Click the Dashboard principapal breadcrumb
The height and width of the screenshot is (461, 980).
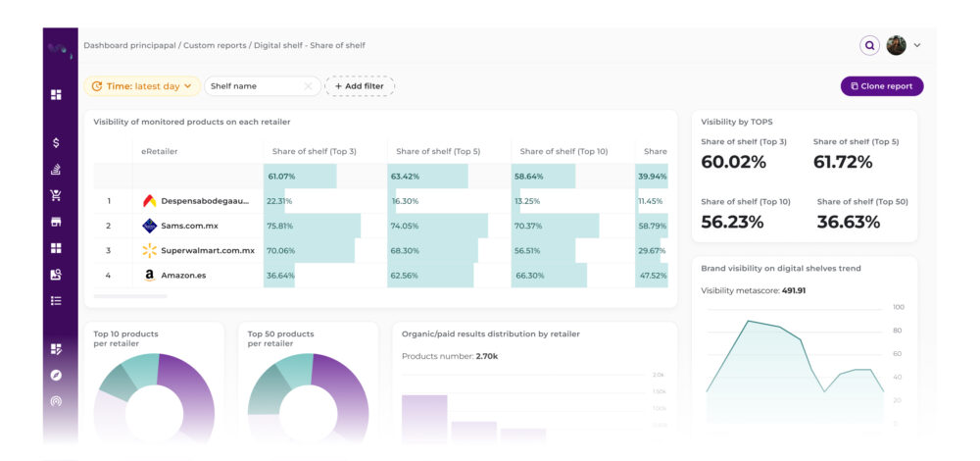pyautogui.click(x=129, y=46)
